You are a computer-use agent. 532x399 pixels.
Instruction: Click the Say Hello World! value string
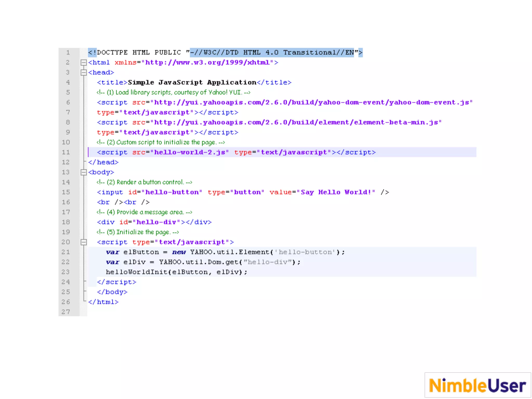(336, 192)
